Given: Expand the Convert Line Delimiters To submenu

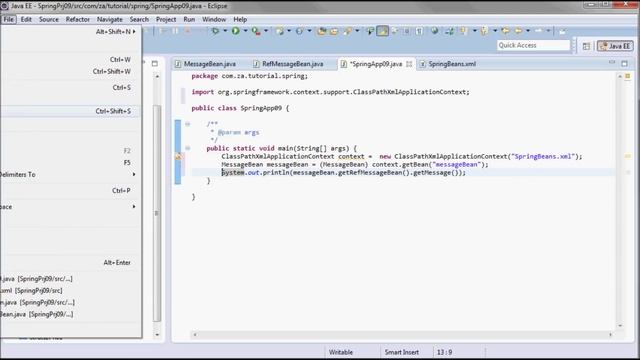Looking at the screenshot, I should 71,174.
